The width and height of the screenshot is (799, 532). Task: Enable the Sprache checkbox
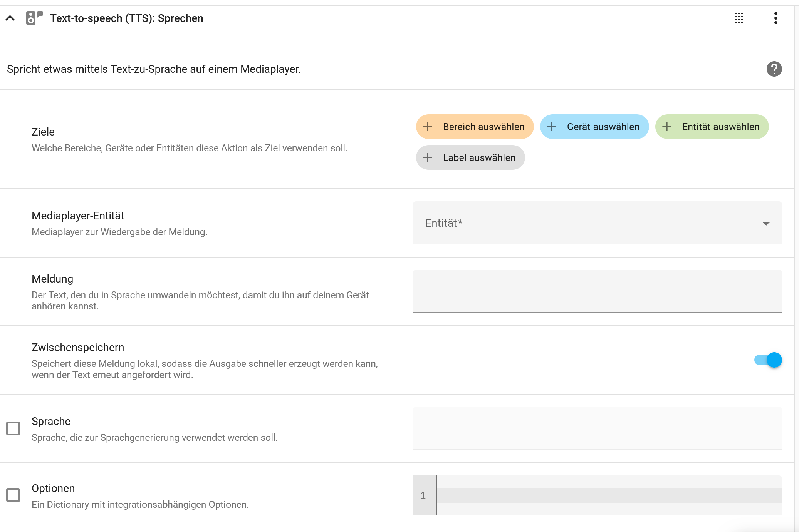pos(13,428)
